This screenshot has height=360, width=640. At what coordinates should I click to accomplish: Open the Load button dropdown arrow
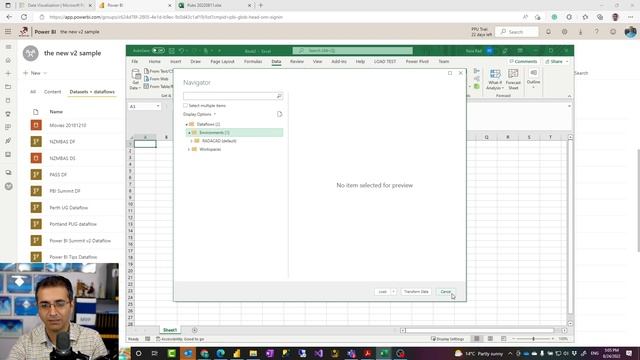[x=393, y=292]
